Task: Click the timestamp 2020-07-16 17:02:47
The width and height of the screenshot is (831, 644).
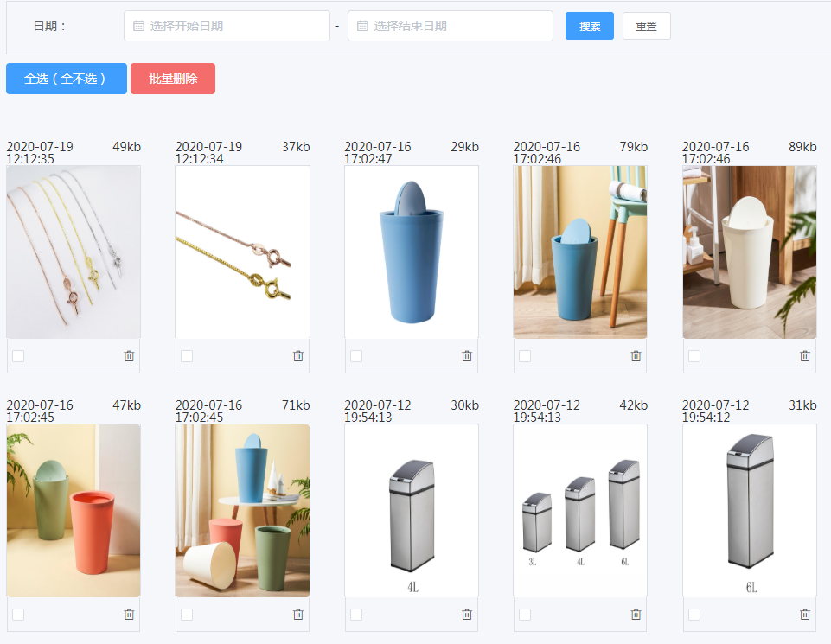Action: 378,152
